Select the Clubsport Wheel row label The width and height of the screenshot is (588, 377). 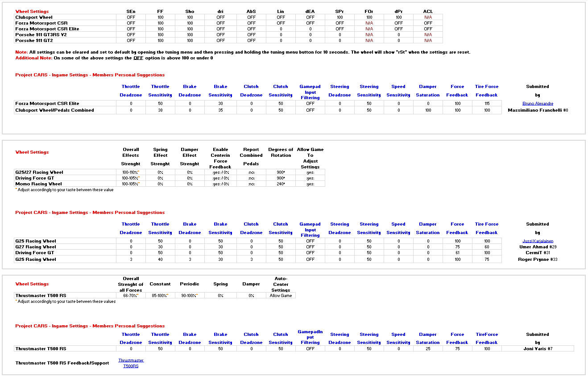click(x=34, y=17)
